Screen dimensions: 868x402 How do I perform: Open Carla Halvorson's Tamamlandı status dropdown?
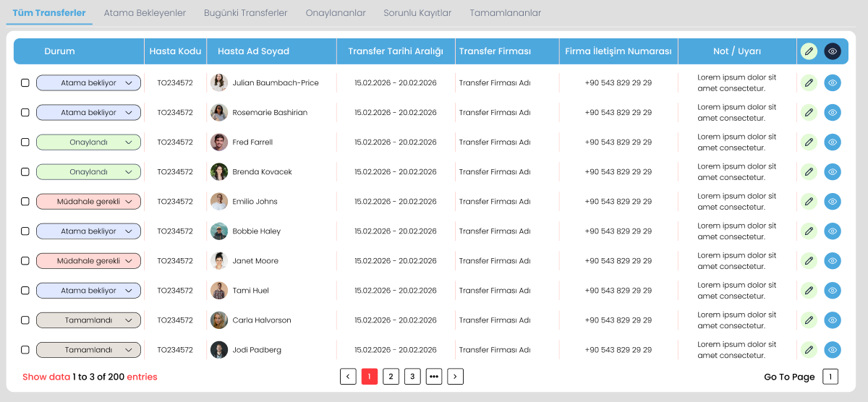[88, 320]
